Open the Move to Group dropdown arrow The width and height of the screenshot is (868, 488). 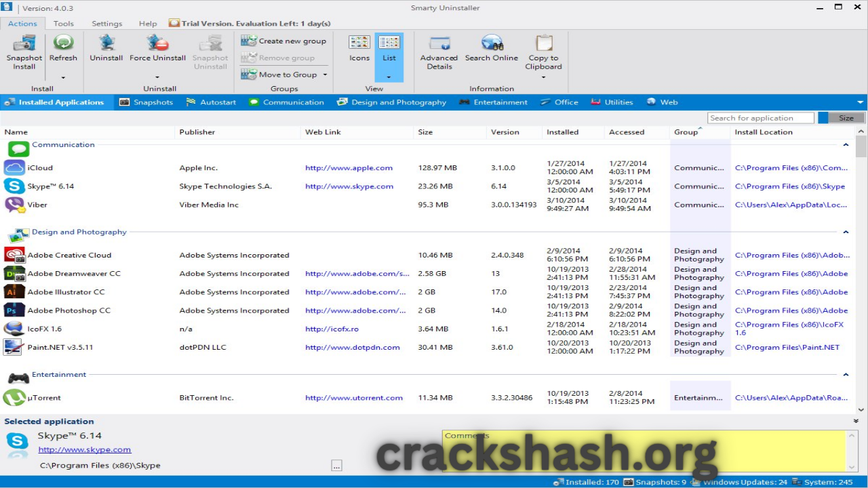(325, 75)
